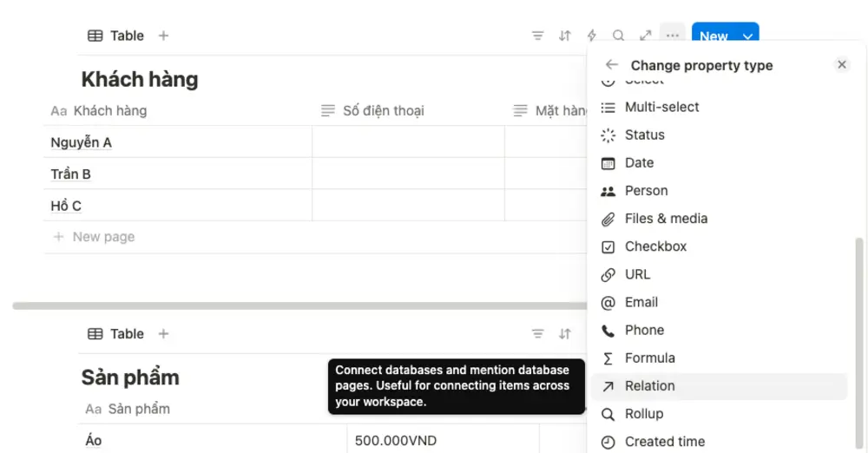Click New page under Khách hàng table
This screenshot has height=453, width=868.
click(x=94, y=237)
